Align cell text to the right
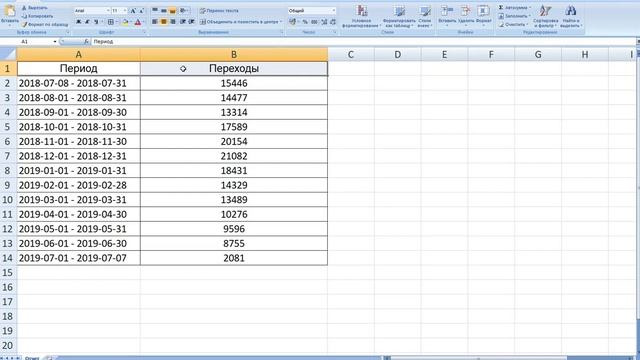 pyautogui.click(x=172, y=22)
